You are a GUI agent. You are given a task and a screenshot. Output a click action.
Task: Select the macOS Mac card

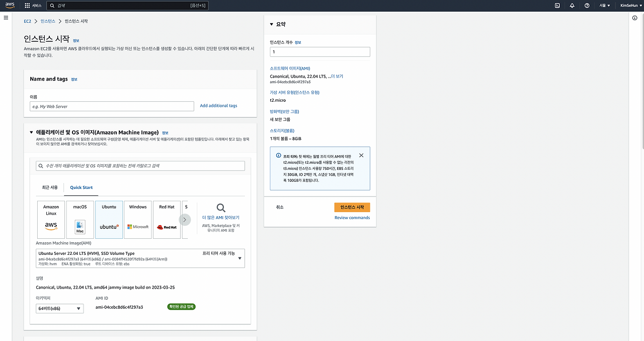click(80, 219)
